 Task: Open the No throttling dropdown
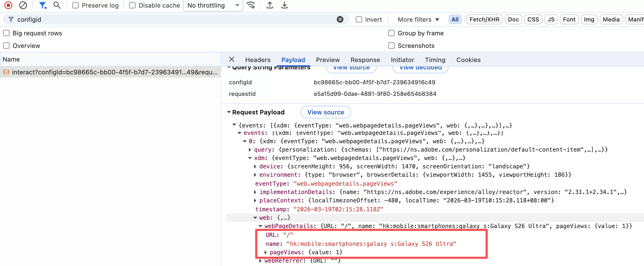[213, 5]
